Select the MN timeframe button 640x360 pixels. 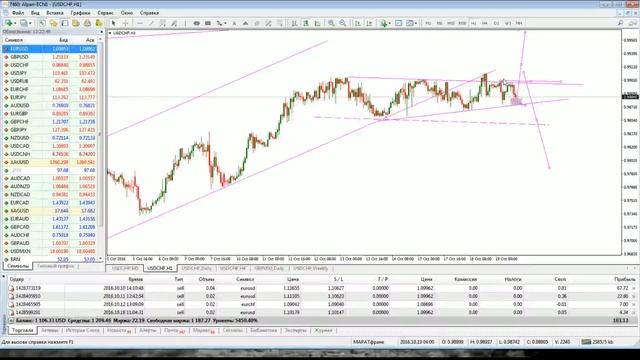[519, 23]
